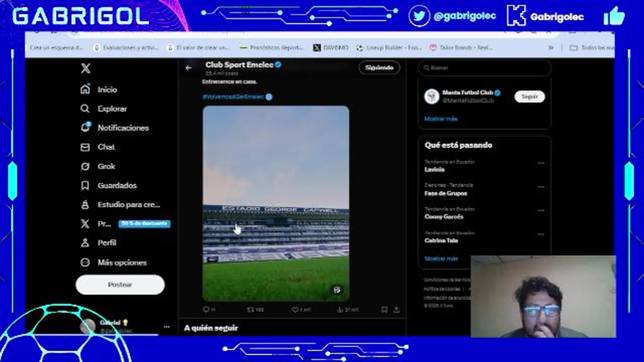Open more options for the Lavinia trend
Image resolution: width=644 pixels, height=362 pixels.
pyautogui.click(x=541, y=163)
